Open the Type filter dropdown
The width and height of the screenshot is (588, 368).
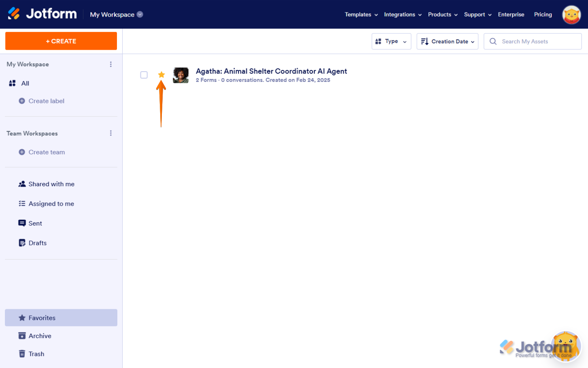click(391, 41)
